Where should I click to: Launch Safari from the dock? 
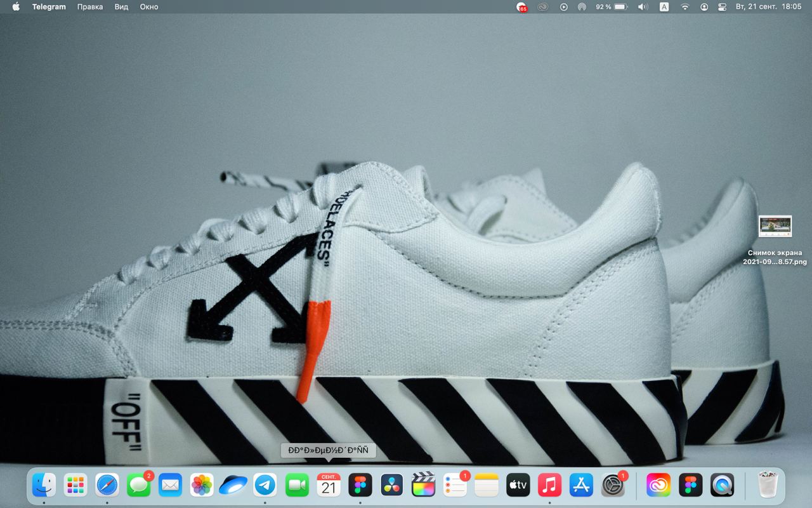[x=107, y=485]
